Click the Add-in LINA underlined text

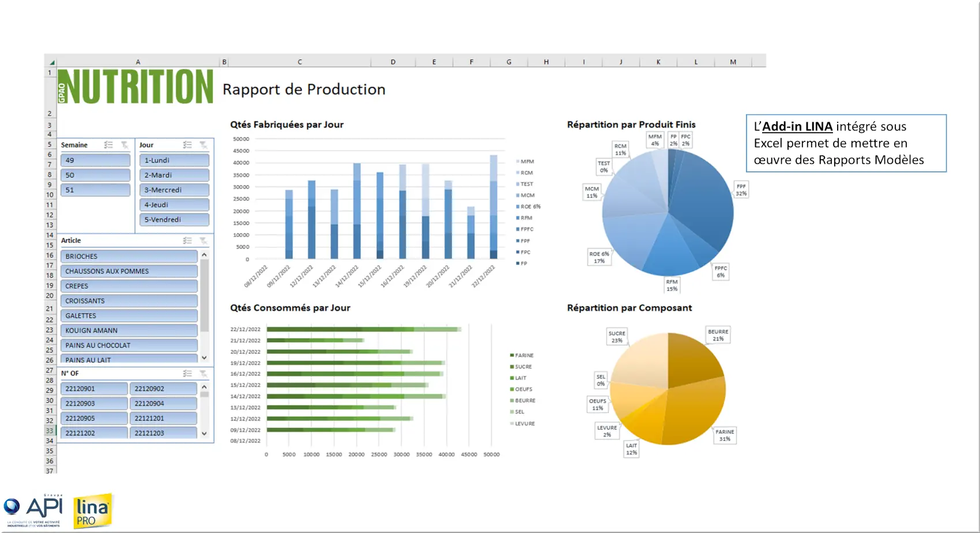pyautogui.click(x=797, y=126)
